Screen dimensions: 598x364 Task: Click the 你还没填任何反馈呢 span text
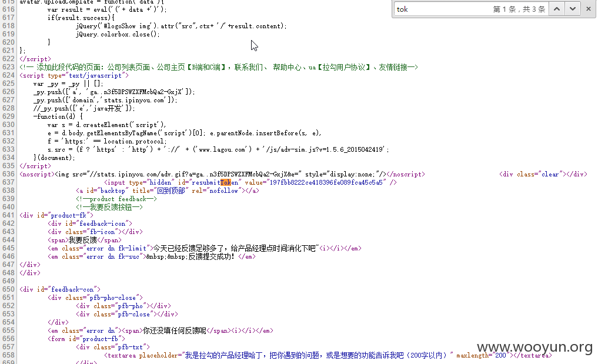point(175,331)
